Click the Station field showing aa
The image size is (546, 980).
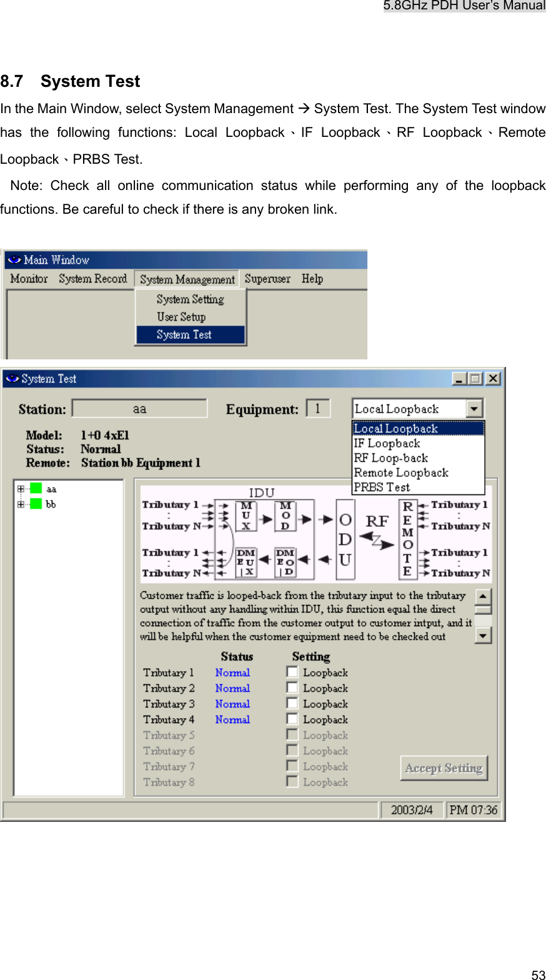point(139,409)
